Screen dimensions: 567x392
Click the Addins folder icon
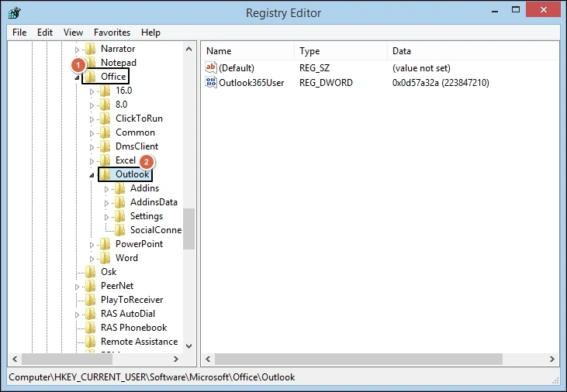[x=119, y=188]
